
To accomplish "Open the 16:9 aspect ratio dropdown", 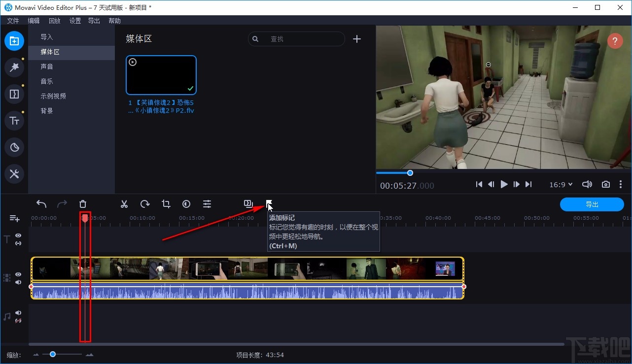I will pyautogui.click(x=561, y=184).
